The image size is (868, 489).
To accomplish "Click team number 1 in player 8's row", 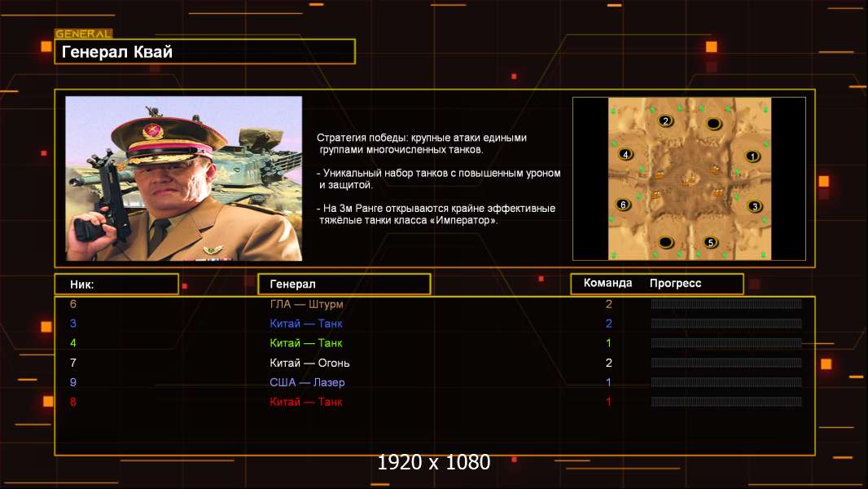I will click(609, 402).
